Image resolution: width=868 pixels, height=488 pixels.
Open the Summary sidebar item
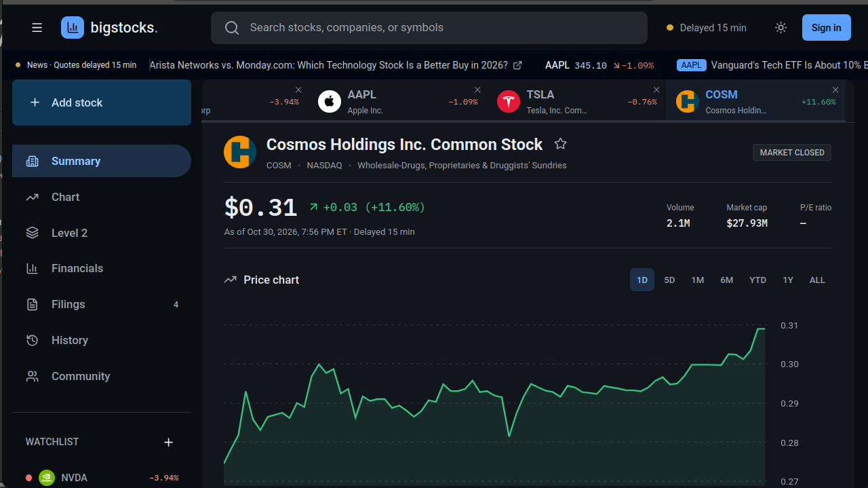[x=102, y=161]
